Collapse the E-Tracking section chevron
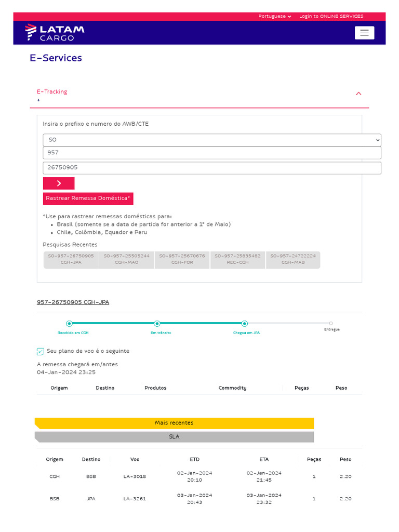399x532 pixels. pyautogui.click(x=358, y=94)
